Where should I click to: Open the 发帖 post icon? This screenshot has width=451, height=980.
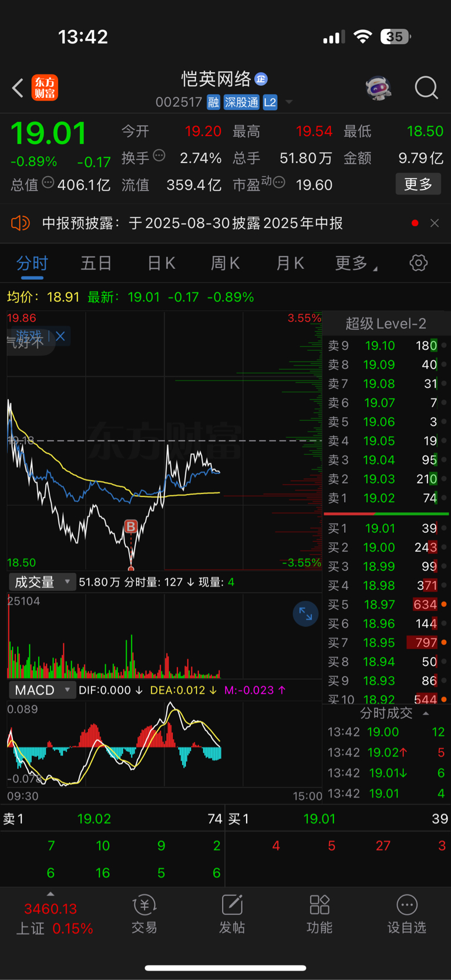click(232, 914)
